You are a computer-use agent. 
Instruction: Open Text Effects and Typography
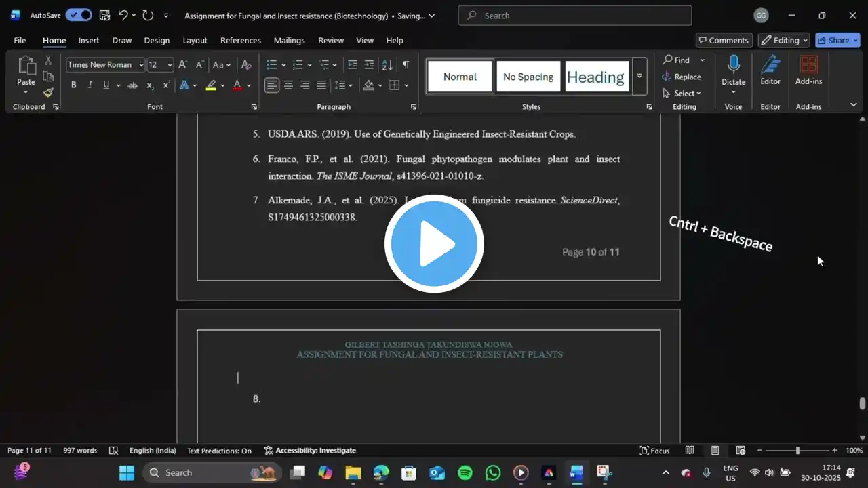184,85
